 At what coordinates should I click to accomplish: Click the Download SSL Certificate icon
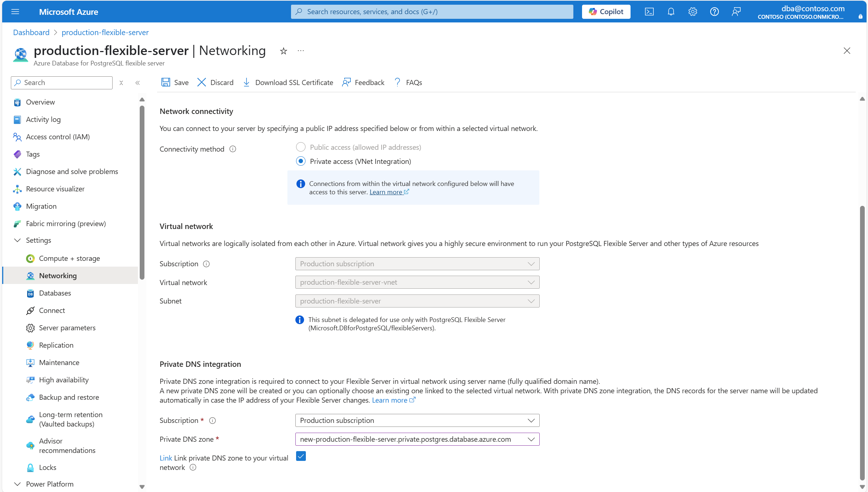(x=247, y=82)
